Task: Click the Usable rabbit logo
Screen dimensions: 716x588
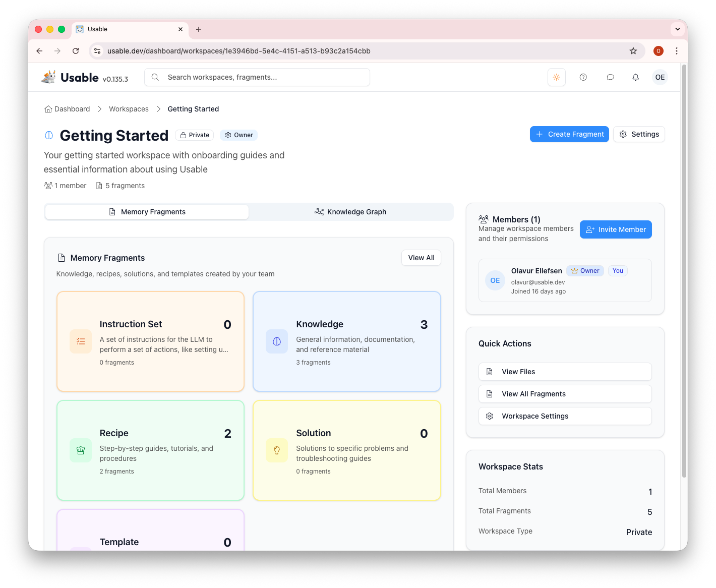Action: coord(48,76)
